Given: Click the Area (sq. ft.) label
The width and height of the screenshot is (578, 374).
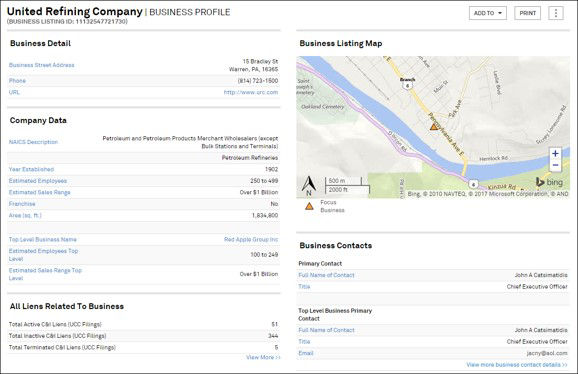Looking at the screenshot, I should coord(25,215).
